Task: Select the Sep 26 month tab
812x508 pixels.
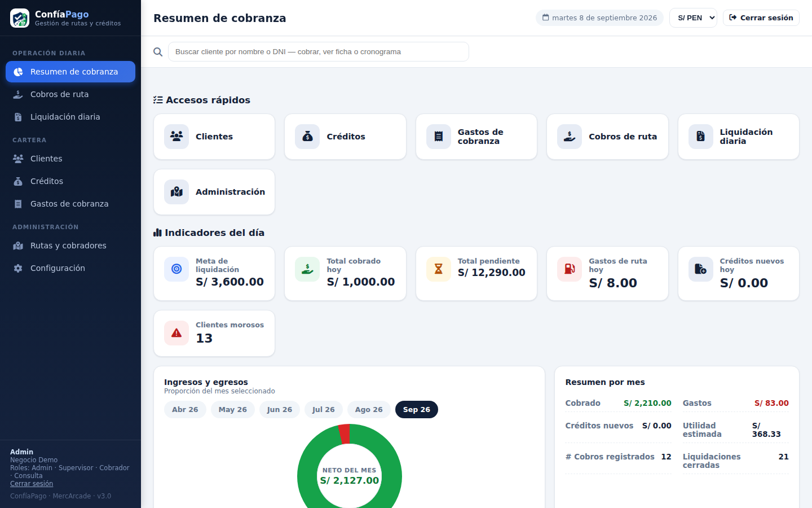Action: (x=417, y=410)
